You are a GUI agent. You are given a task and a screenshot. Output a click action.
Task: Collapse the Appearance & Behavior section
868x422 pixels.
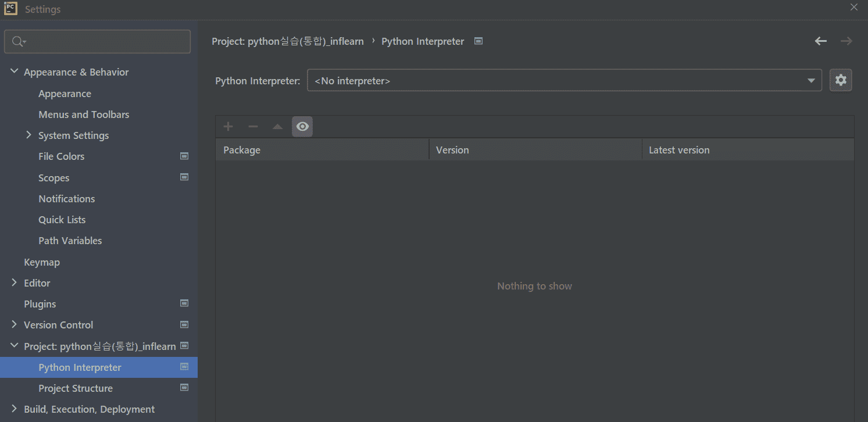click(15, 71)
